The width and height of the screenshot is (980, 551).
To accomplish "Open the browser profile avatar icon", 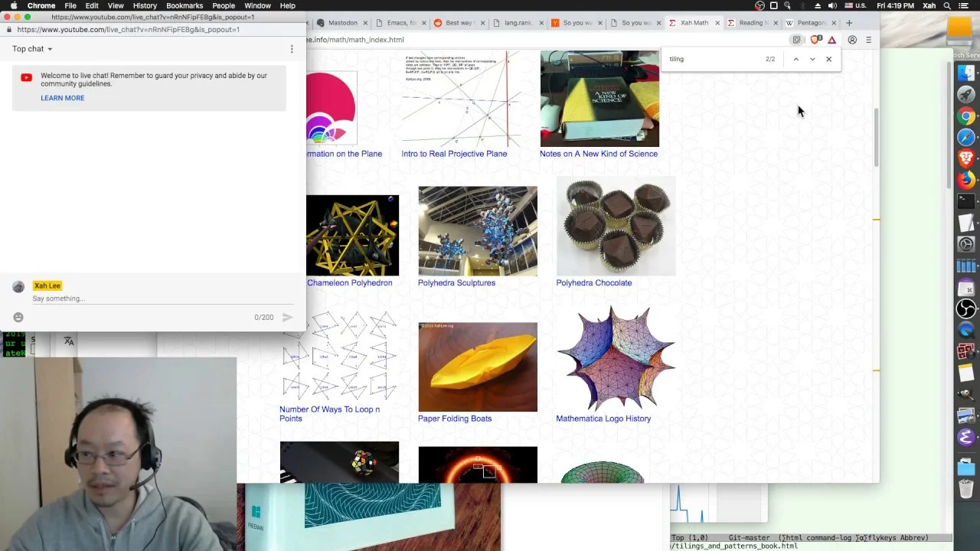I will tap(852, 40).
